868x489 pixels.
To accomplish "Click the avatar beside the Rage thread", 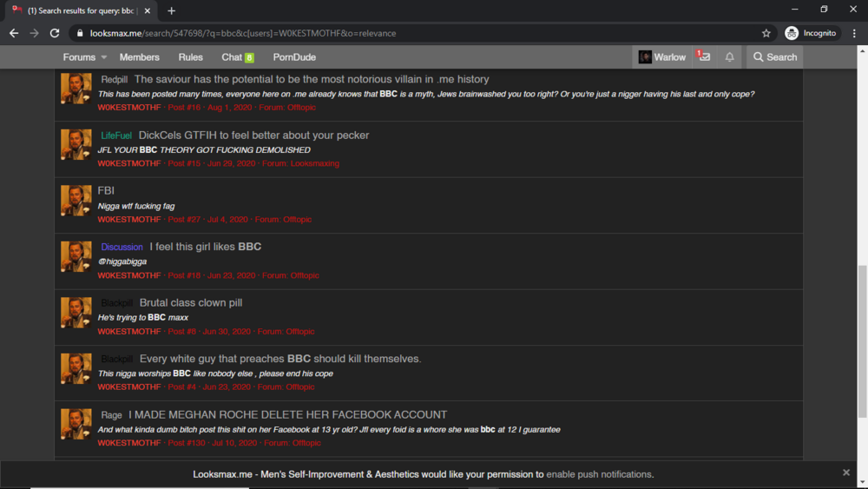I will tap(76, 424).
